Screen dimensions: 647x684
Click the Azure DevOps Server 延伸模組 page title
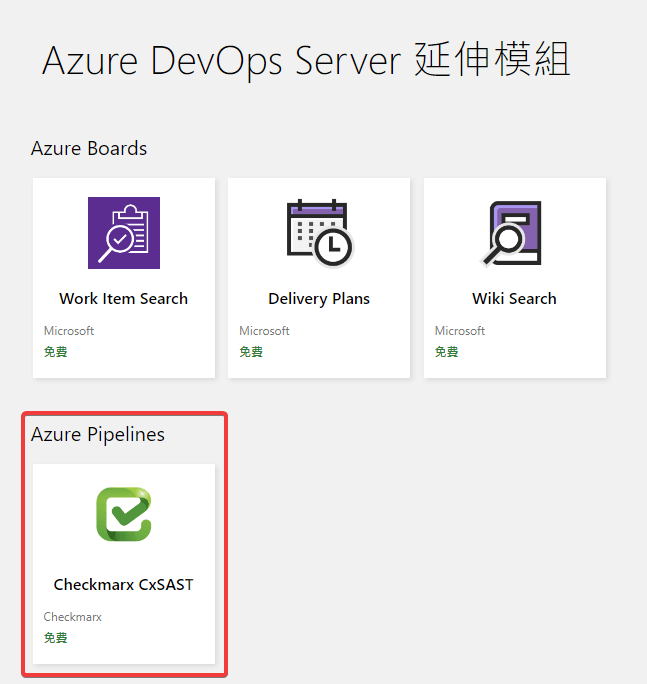pos(306,61)
